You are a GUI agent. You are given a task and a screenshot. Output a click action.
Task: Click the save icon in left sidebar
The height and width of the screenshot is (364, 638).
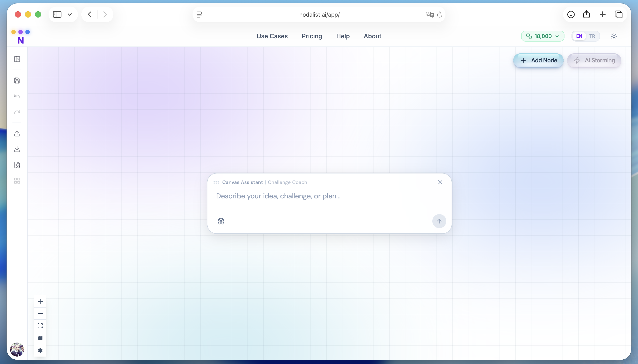pos(17,80)
